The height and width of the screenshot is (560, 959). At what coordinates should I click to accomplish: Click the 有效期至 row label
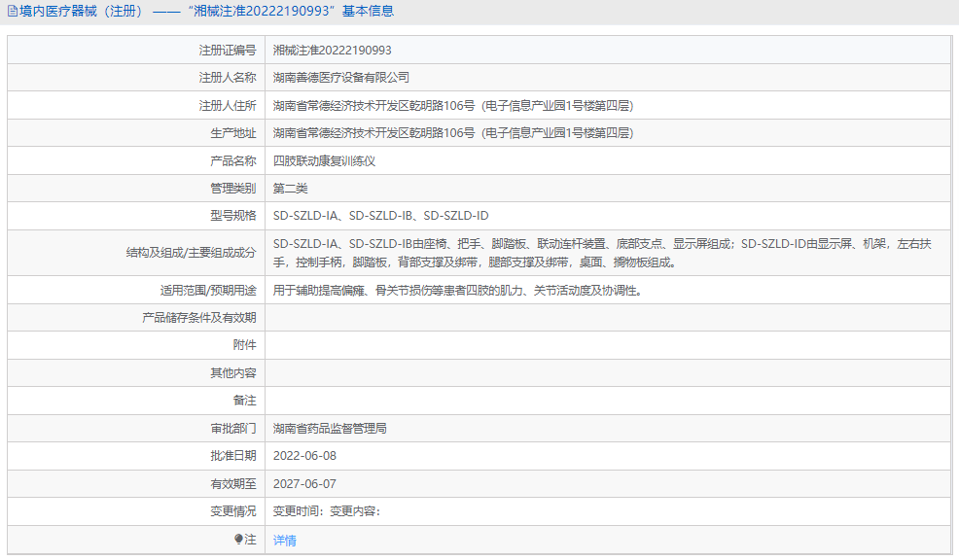pos(233,483)
